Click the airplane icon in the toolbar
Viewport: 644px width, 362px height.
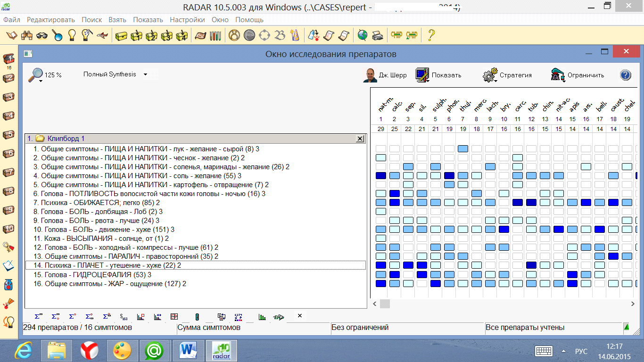[102, 35]
